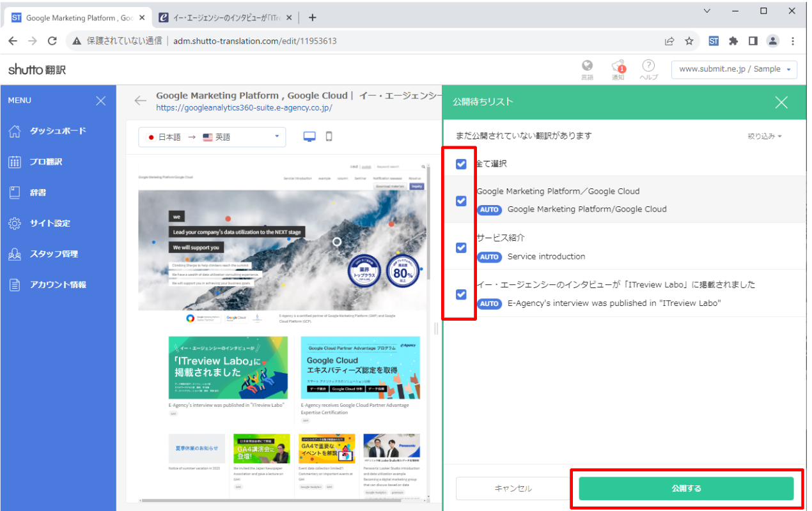Screen dimensions: 812x511
Task: Uncheck the ITreview Labo row checkbox
Action: (x=461, y=294)
